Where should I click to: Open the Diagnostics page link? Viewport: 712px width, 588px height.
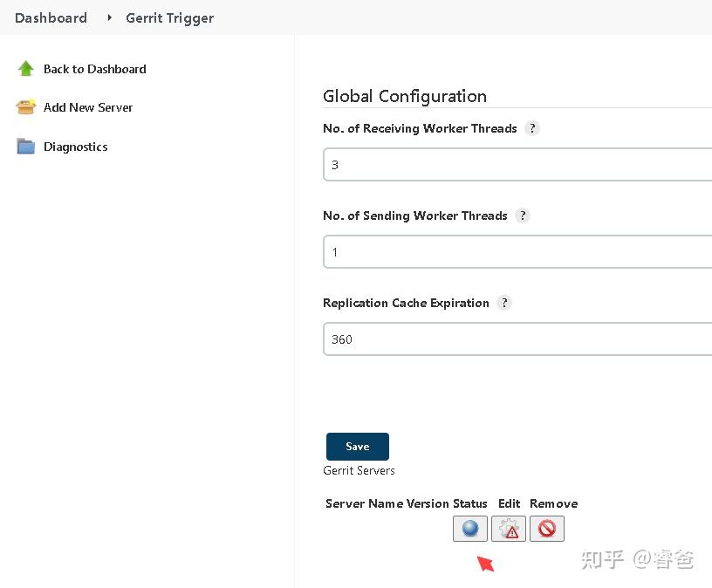tap(75, 147)
